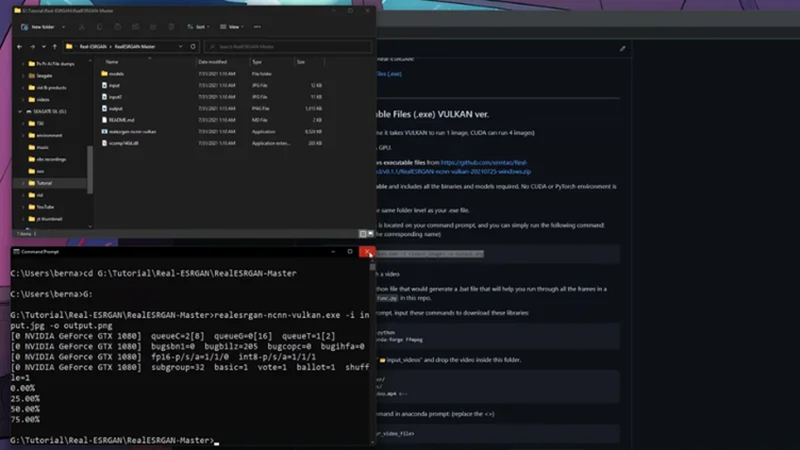Open the address bar history dropdown

(x=181, y=46)
